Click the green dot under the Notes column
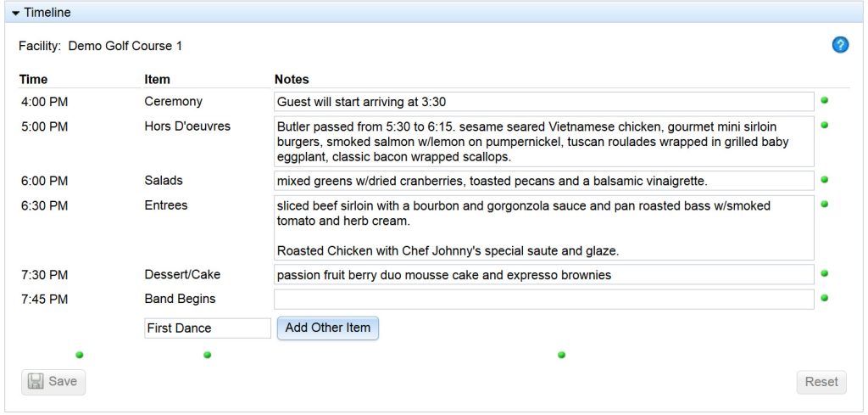This screenshot has width=868, height=415. coord(561,355)
